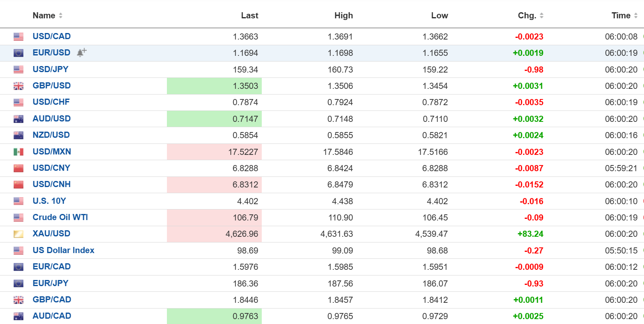Click the EU flag icon beside EUR/JPY
The image size is (644, 324).
pyautogui.click(x=18, y=284)
